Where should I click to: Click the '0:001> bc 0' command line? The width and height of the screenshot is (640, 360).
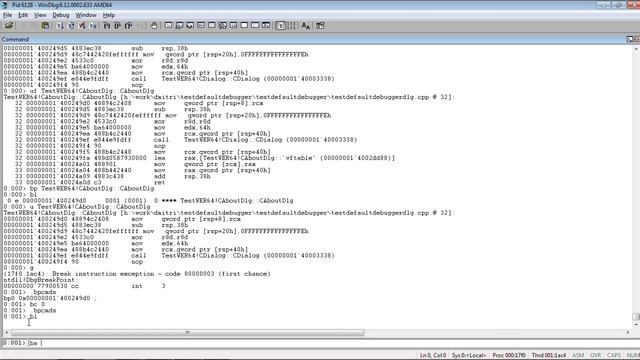point(24,304)
